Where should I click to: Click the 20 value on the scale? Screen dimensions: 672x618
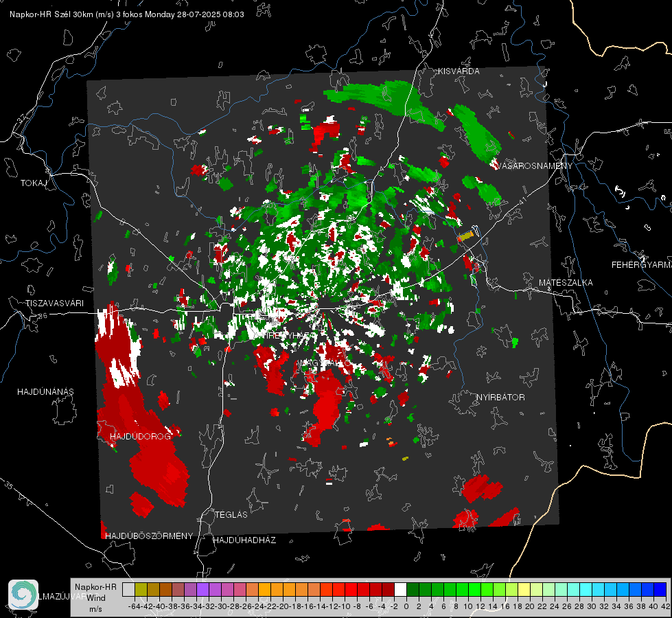pyautogui.click(x=530, y=606)
